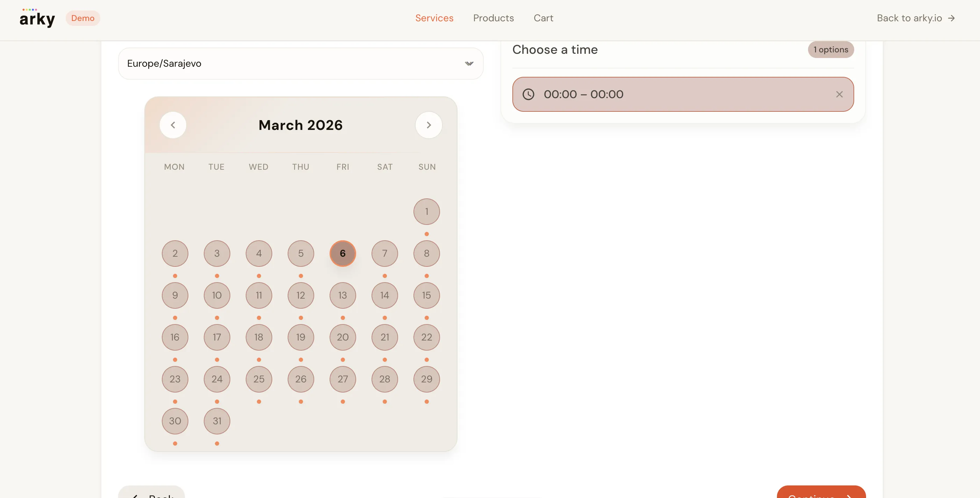The width and height of the screenshot is (980, 498).
Task: Expand the timezone dropdown chevron
Action: click(469, 64)
